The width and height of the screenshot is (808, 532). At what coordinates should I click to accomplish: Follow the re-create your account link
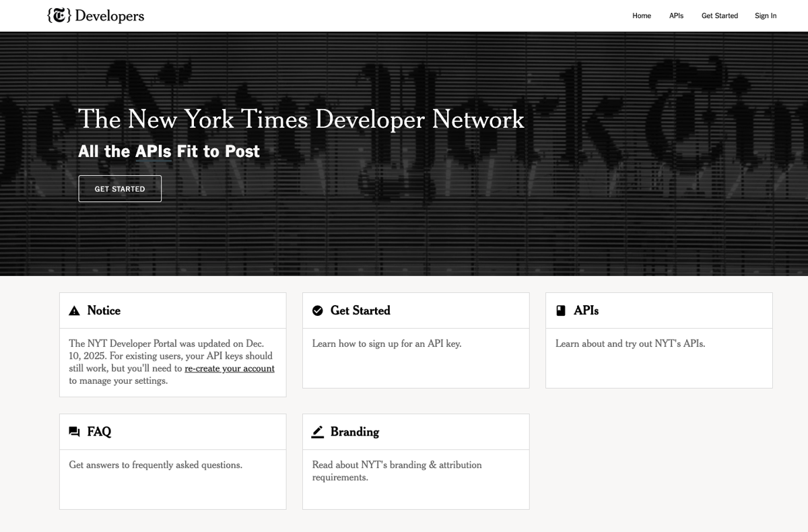click(x=230, y=368)
